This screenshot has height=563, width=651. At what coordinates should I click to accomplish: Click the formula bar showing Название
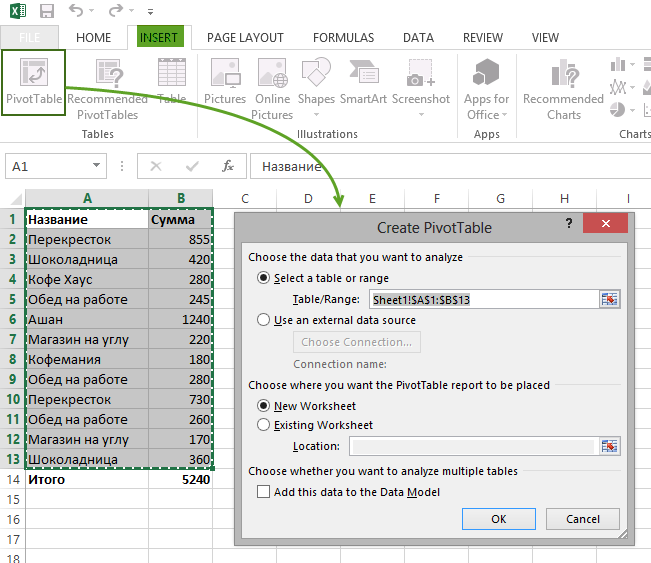coord(450,166)
